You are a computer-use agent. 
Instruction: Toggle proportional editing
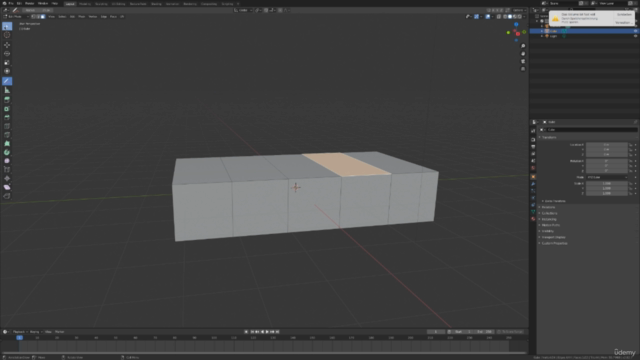coord(280,10)
